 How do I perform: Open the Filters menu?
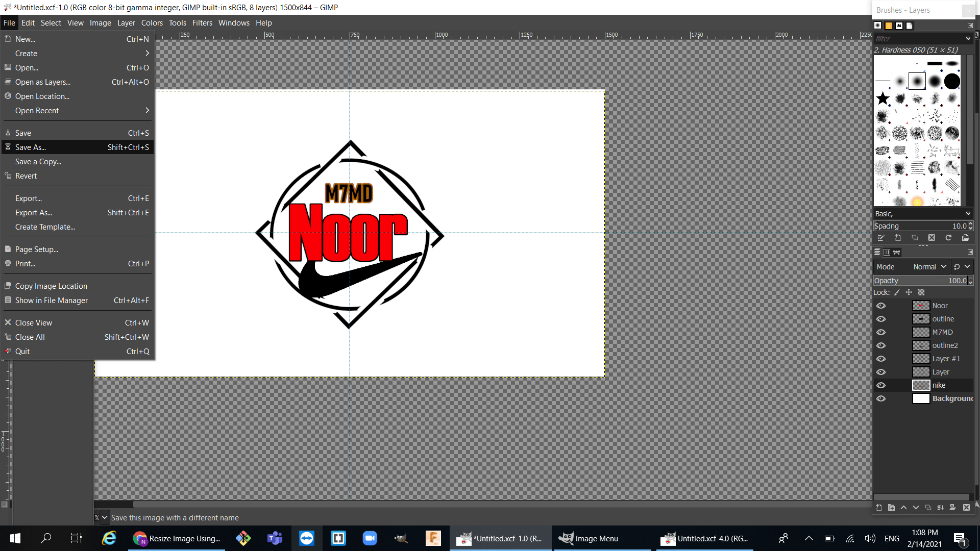pyautogui.click(x=202, y=23)
